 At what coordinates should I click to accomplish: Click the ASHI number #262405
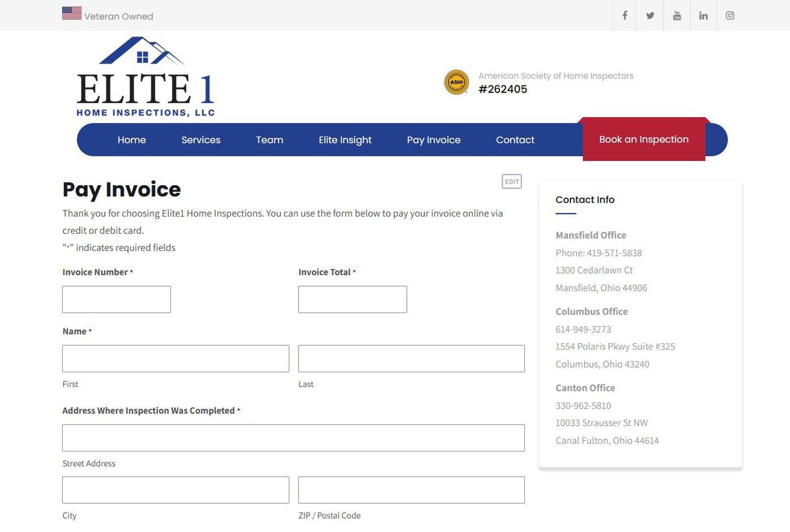coord(503,89)
